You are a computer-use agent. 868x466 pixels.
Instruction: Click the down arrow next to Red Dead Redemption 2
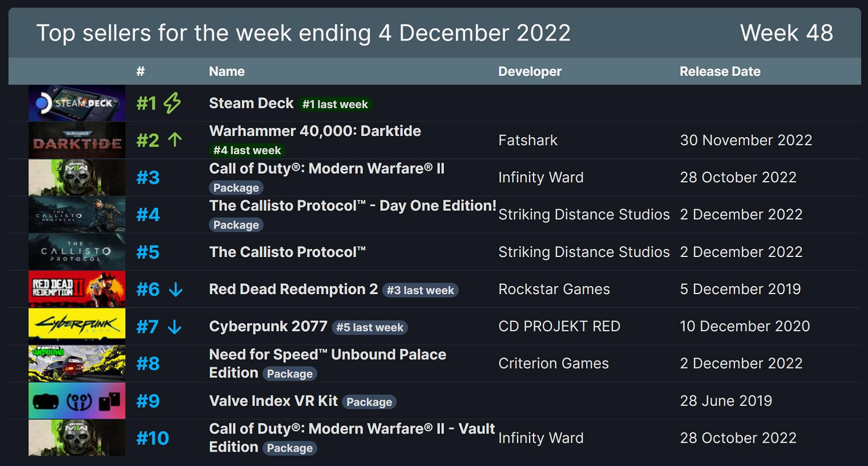(175, 289)
